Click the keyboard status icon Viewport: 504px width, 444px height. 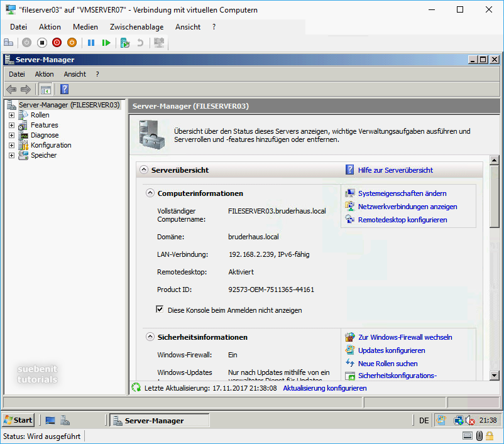[x=468, y=436]
